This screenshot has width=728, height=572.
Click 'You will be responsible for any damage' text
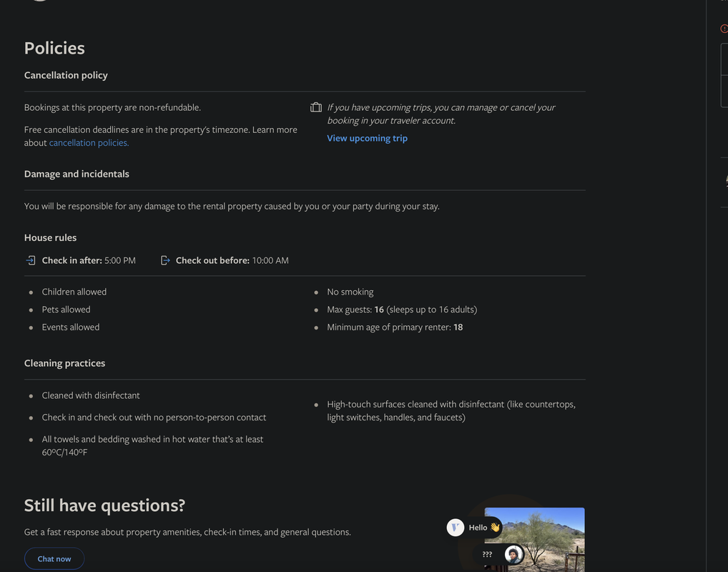point(232,206)
